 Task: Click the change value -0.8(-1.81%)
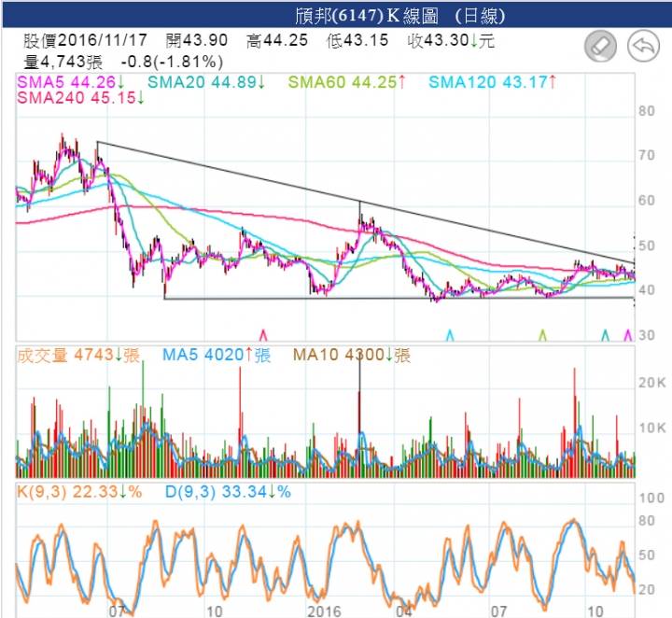[x=172, y=62]
